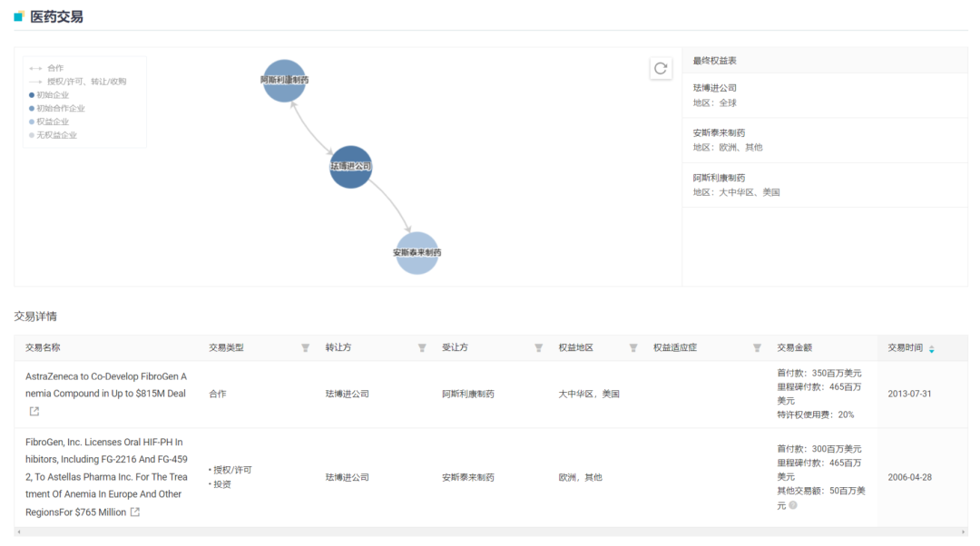Viewport: 980px width, 546px height.
Task: Select the 安斯泰来制药 node in graph
Action: (x=416, y=253)
